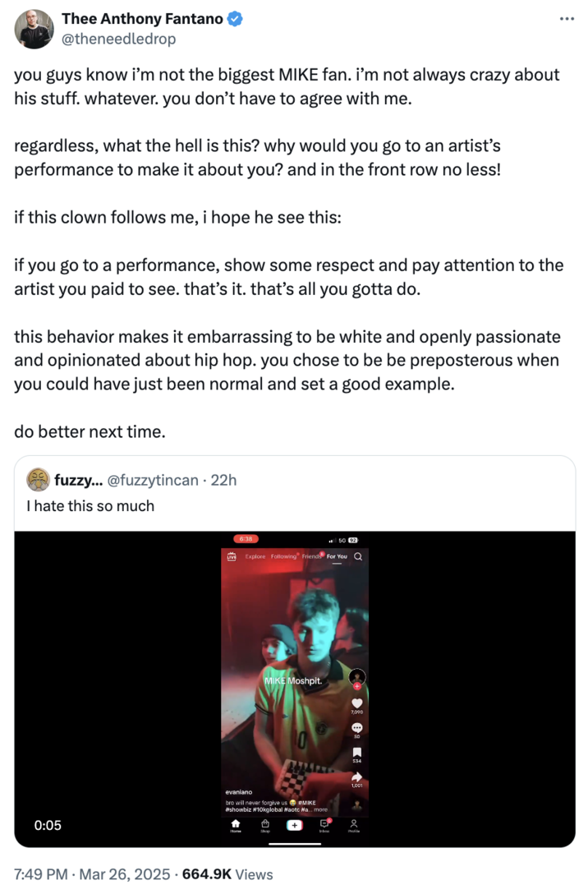
Task: Switch to the TikTok Explore tab
Action: pyautogui.click(x=255, y=556)
